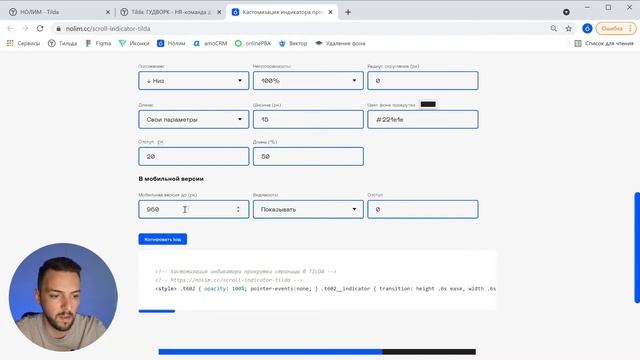Image resolution: width=640 pixels, height=360 pixels.
Task: Open a new browser tab
Action: click(x=348, y=12)
